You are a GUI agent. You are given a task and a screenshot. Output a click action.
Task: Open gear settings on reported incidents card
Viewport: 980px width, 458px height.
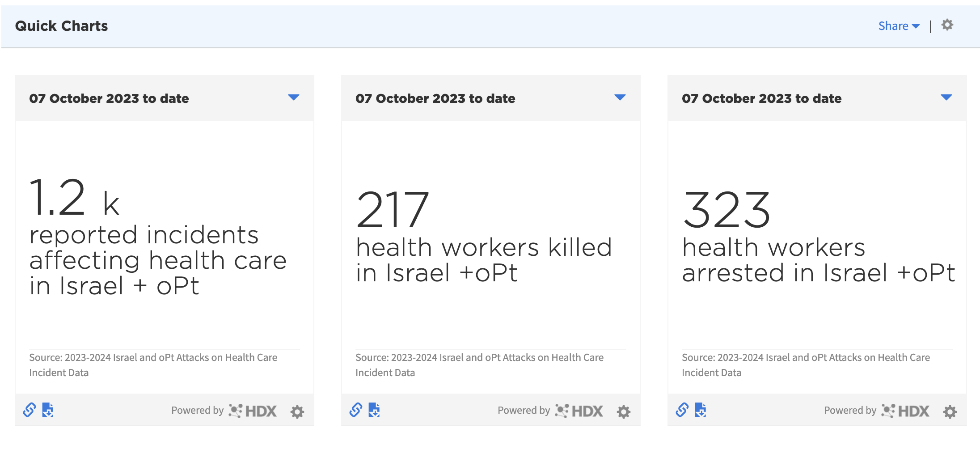(297, 411)
